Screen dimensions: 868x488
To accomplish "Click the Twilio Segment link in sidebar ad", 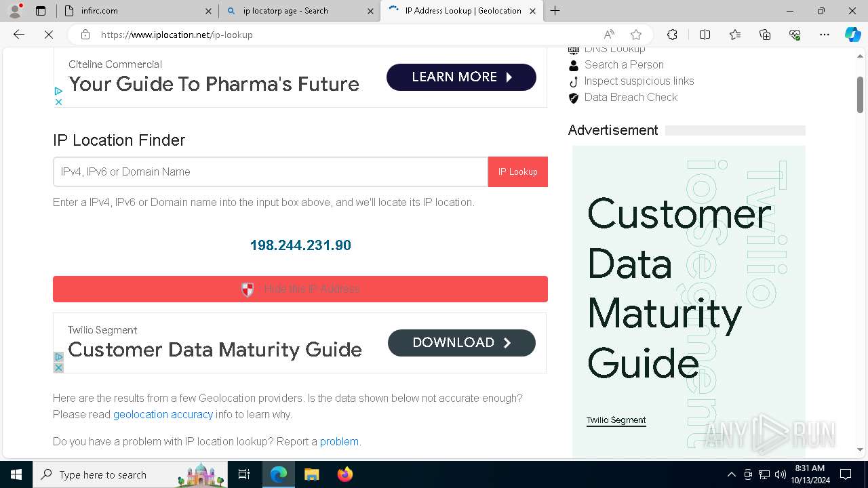I will tap(616, 420).
